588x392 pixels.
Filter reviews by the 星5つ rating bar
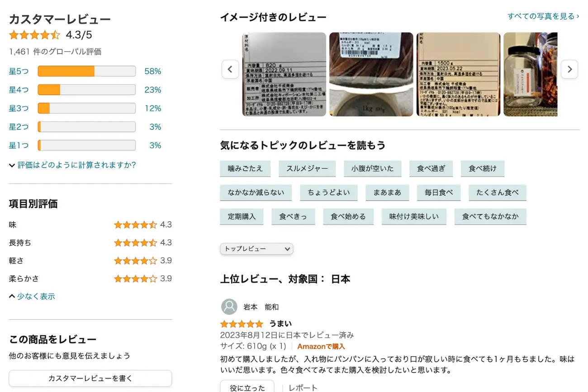click(x=86, y=72)
